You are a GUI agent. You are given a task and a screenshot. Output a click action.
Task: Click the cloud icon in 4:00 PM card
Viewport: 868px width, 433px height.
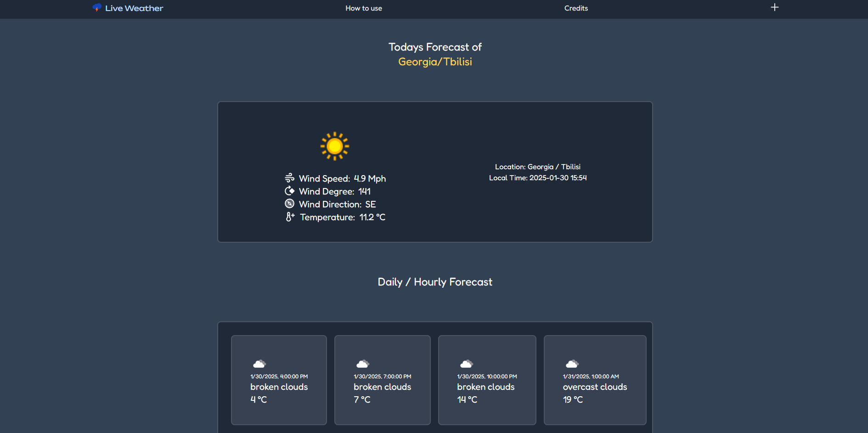[x=259, y=364]
